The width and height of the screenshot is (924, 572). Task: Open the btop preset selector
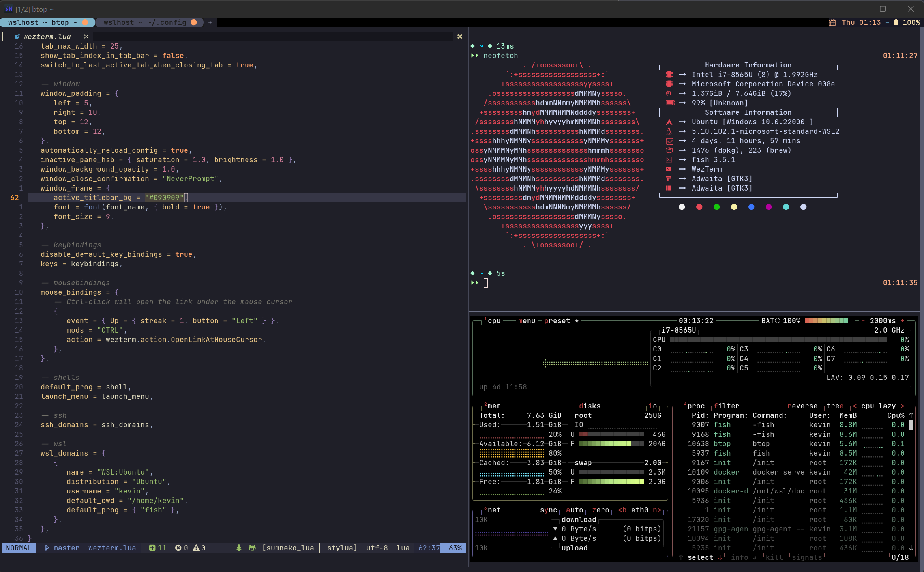click(x=557, y=321)
